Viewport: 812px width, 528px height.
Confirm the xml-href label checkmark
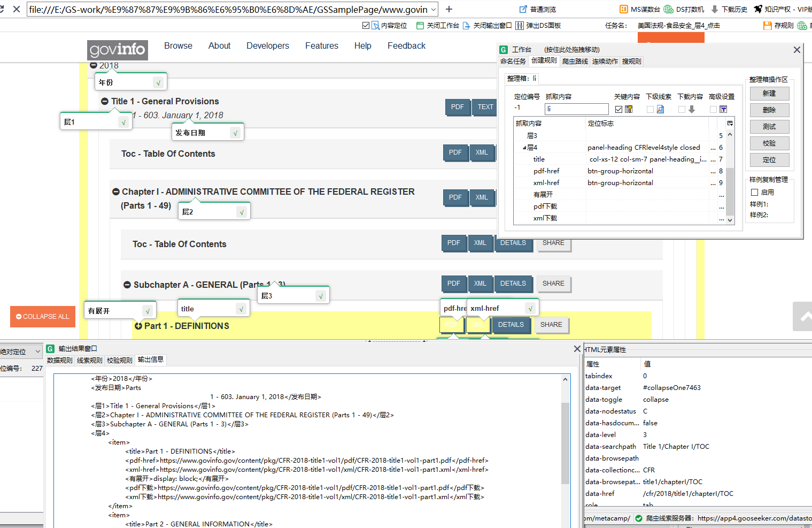[x=530, y=308]
